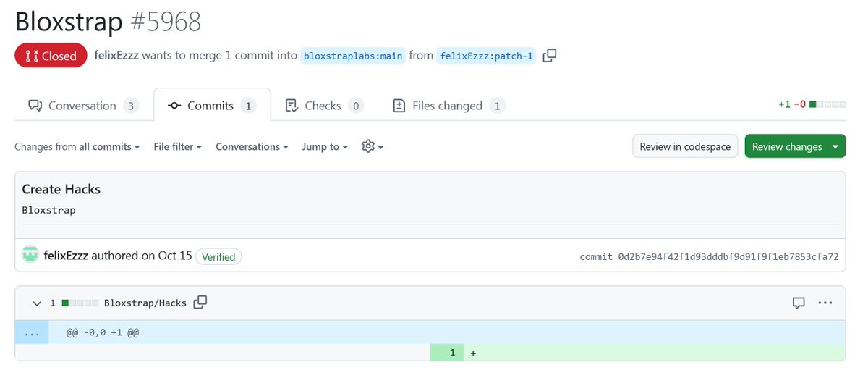Go to the Files changed tab
This screenshot has width=868, height=386.
[448, 105]
